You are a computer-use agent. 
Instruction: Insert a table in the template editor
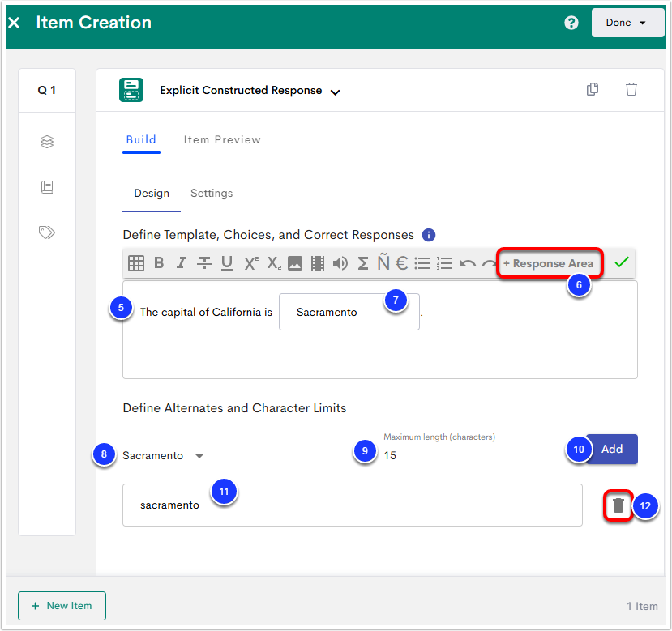tap(136, 263)
